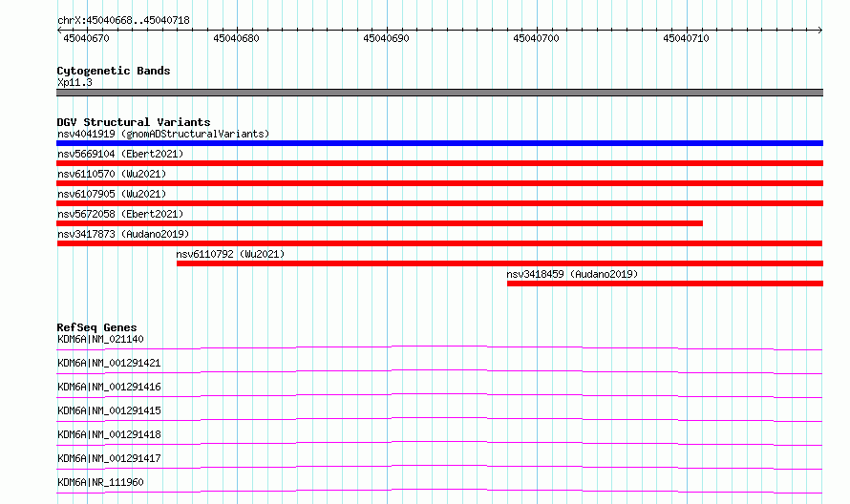Click the nsv4041919 blue variant bar
This screenshot has height=504, width=850.
[x=439, y=143]
